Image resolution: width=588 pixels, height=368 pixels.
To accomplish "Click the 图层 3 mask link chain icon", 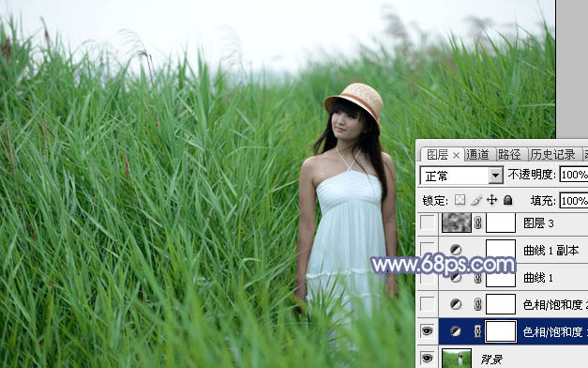I will pos(477,223).
